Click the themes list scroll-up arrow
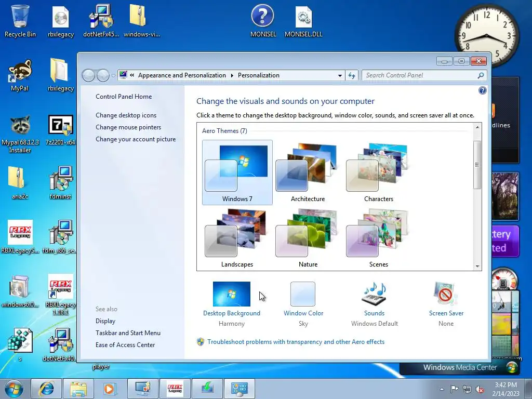Viewport: 532px width, 399px height. (x=477, y=127)
